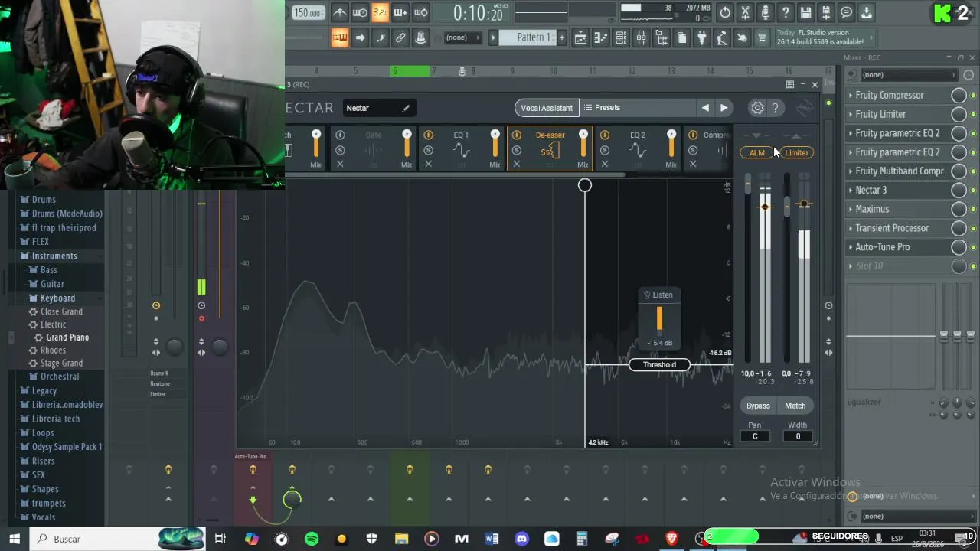The height and width of the screenshot is (551, 980).
Task: Click the stamp tool in toolbar
Action: 420,37
